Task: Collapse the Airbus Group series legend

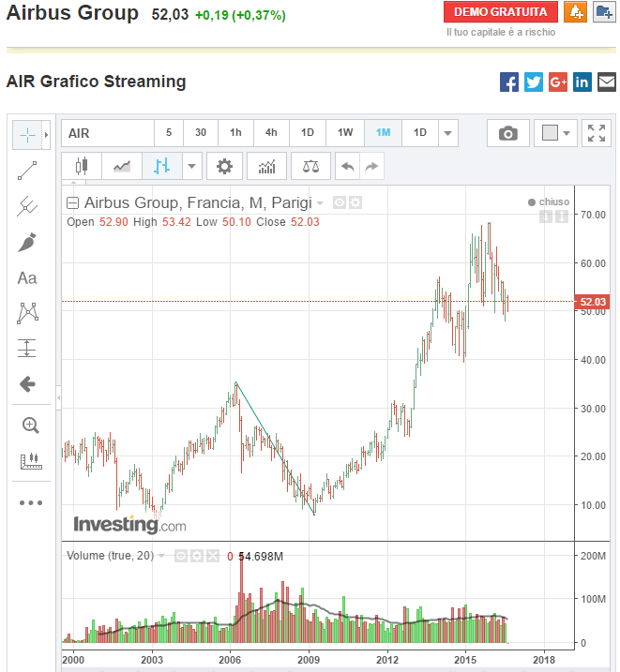Action: [72, 202]
